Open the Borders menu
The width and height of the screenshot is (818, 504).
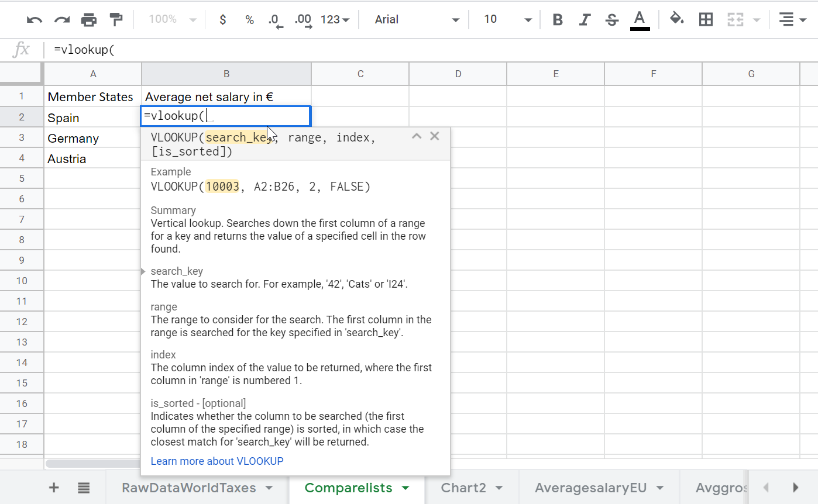coord(706,19)
